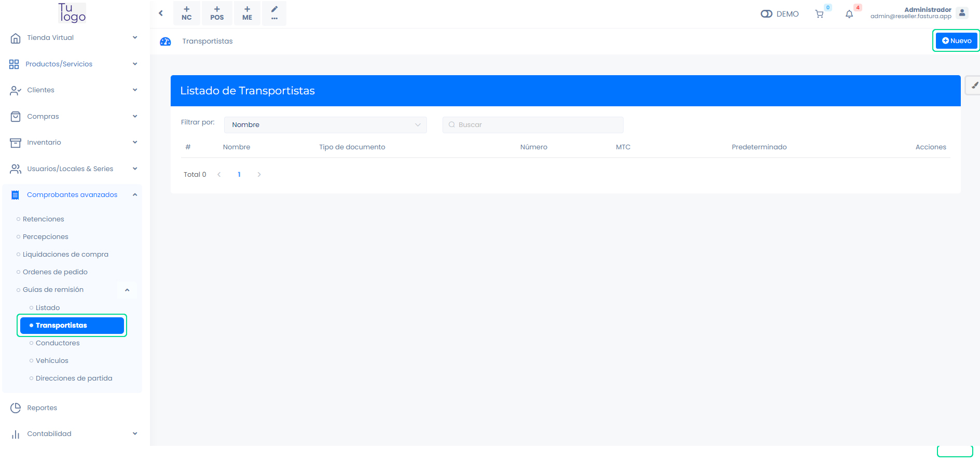The width and height of the screenshot is (980, 463).
Task: Open the paintbrush theme settings tab
Action: click(974, 86)
